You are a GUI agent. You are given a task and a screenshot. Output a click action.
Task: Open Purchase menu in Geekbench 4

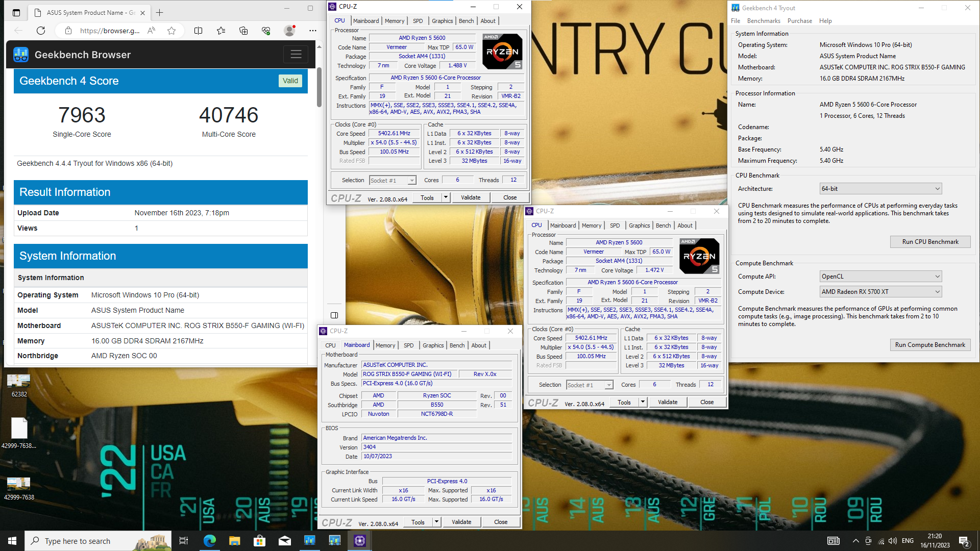coord(800,21)
